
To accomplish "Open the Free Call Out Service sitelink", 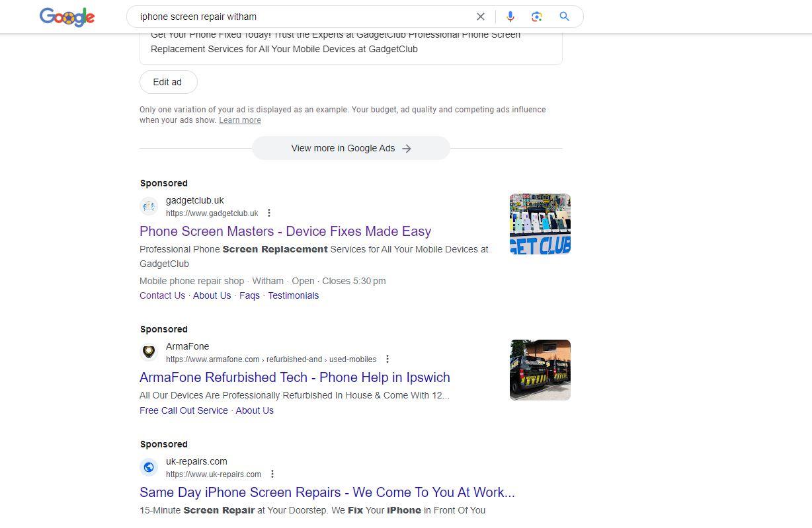I will tap(184, 410).
